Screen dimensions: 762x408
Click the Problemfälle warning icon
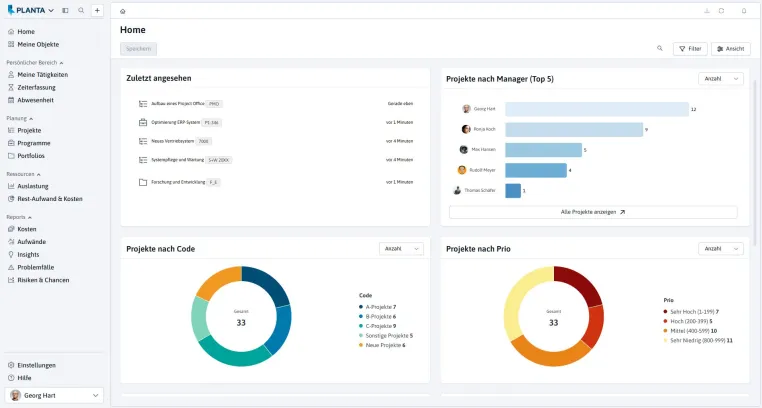click(11, 267)
